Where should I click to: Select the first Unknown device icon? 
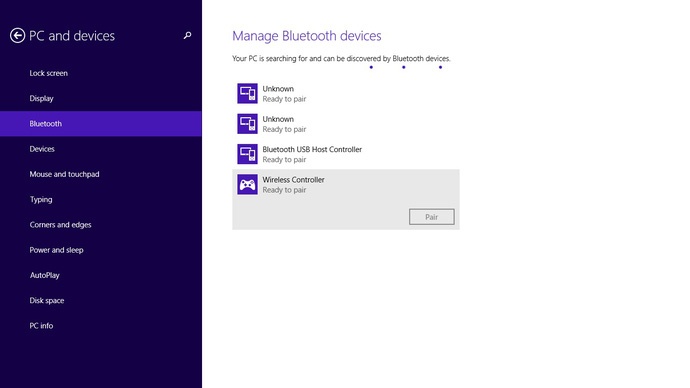click(x=247, y=93)
